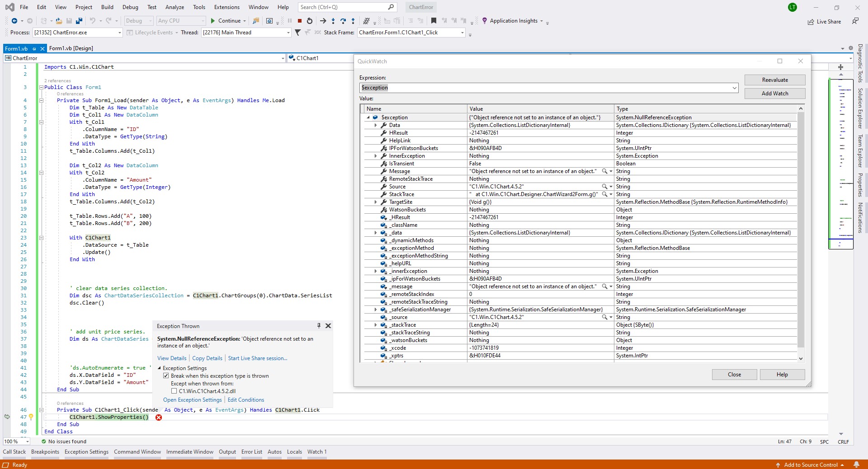Image resolution: width=868 pixels, height=469 pixels.
Task: Expand the TargetSite row
Action: [x=376, y=202]
